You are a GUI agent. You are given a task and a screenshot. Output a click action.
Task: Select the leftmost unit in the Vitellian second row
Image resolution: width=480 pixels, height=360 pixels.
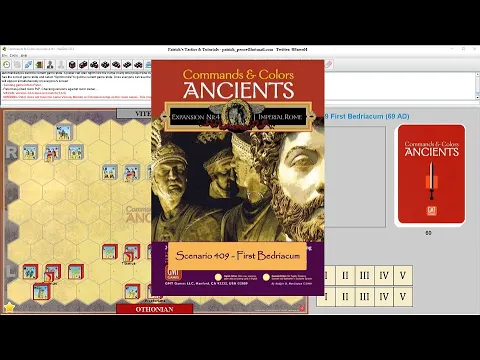click(30, 152)
